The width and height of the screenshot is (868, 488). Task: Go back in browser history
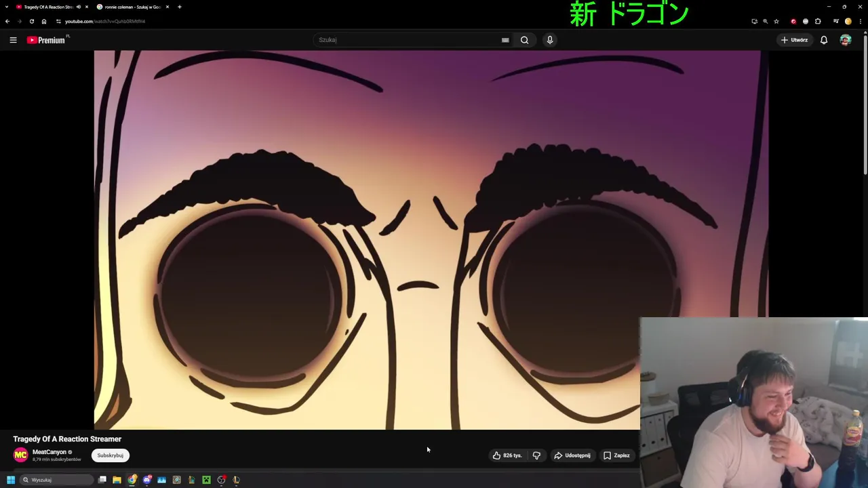(x=7, y=21)
